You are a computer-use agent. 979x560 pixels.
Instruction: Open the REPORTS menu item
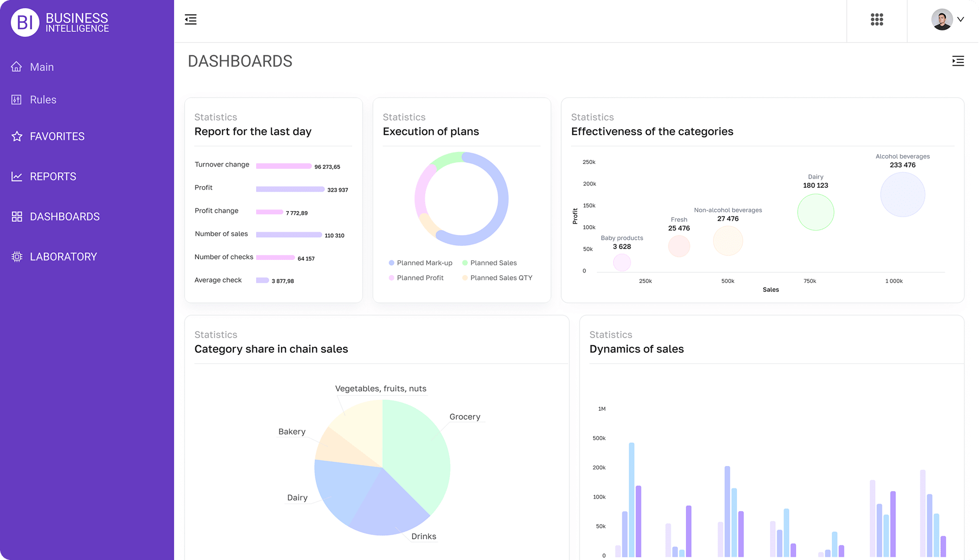[x=53, y=176]
